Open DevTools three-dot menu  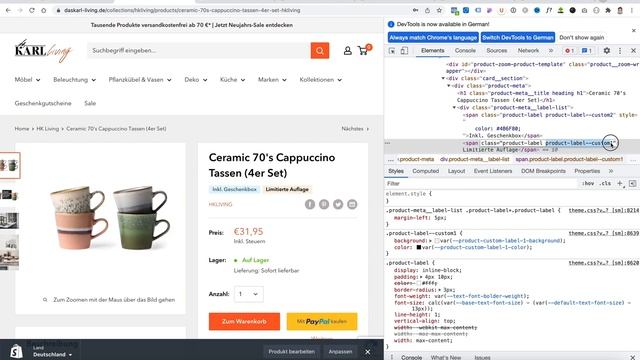[620, 51]
